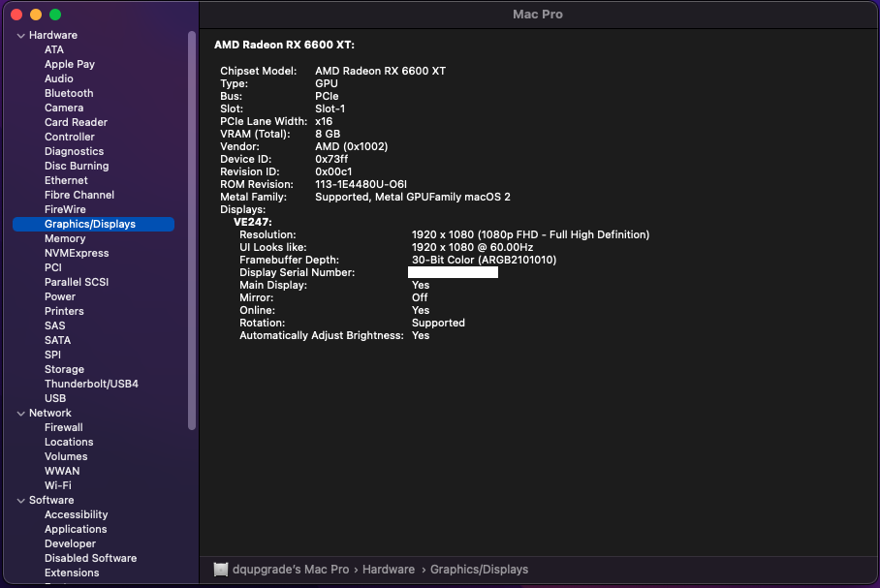Click the Mac Pro computer icon in path bar
880x588 pixels.
coord(221,570)
